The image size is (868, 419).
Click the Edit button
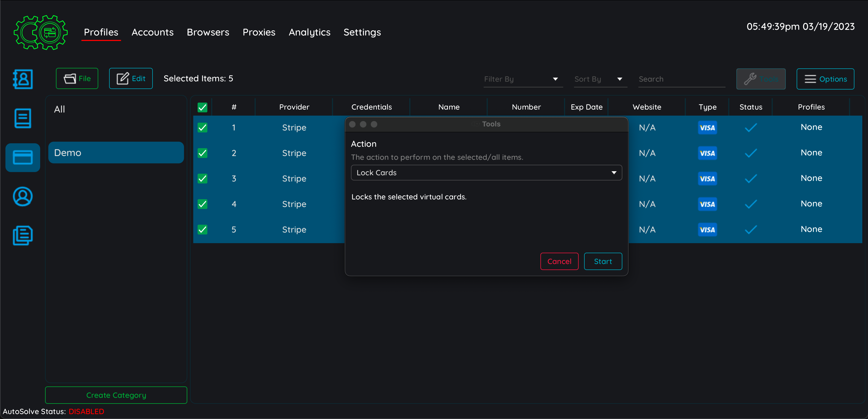(x=131, y=78)
